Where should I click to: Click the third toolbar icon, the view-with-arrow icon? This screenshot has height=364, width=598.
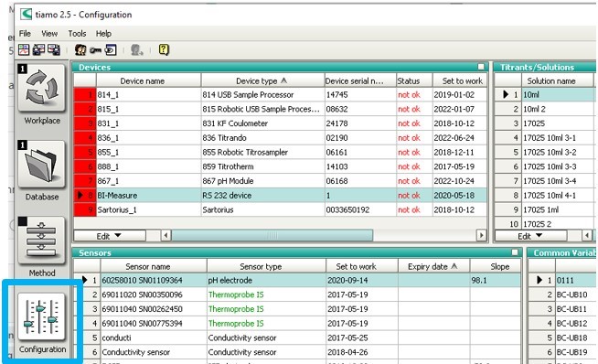(53, 49)
